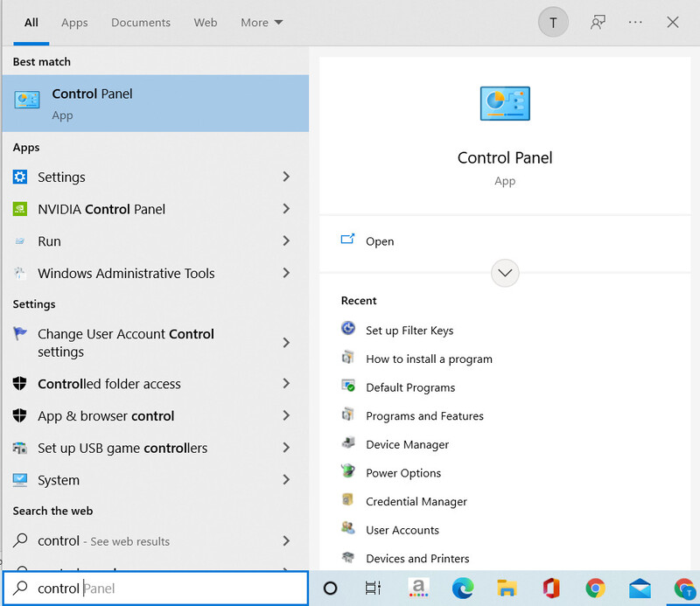
Task: Click the Windows Administrative Tools icon
Action: [x=19, y=273]
